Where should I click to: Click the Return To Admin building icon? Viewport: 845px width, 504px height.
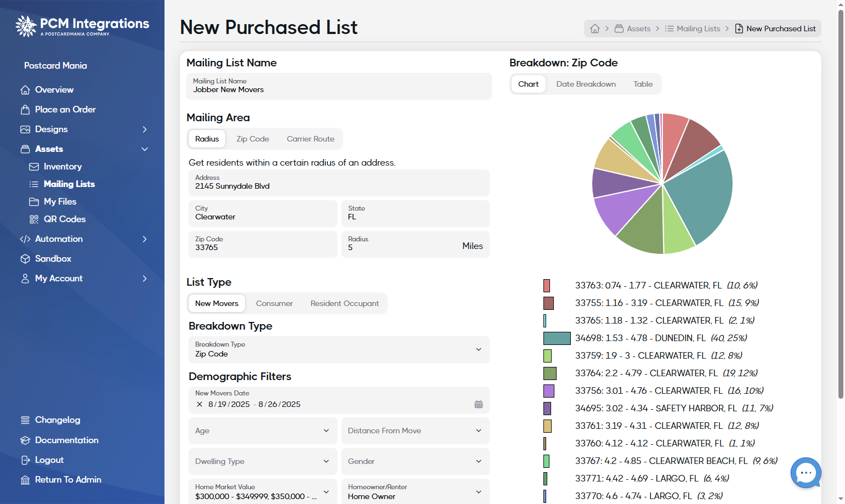click(x=25, y=480)
